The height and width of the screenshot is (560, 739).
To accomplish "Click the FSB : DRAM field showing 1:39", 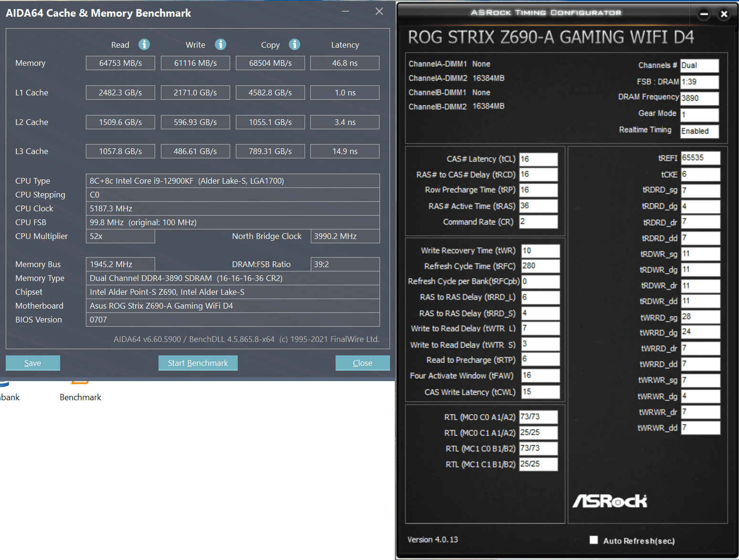I will click(699, 82).
